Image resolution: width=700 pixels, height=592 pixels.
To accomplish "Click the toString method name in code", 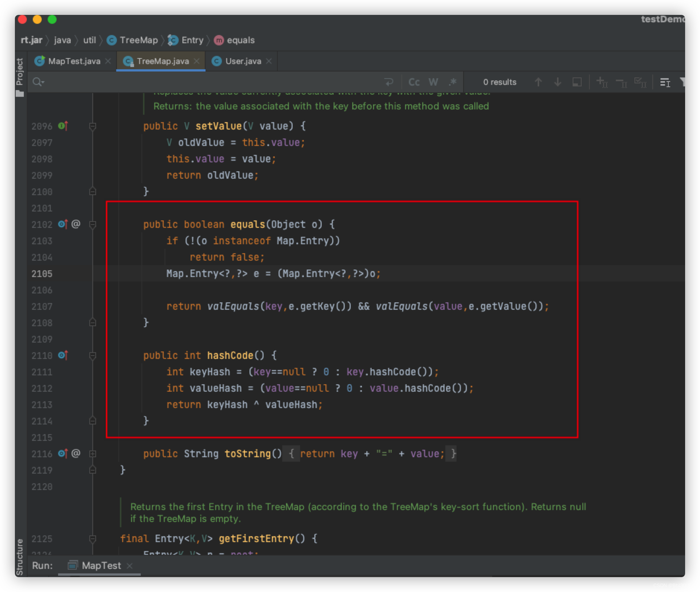I will (248, 453).
